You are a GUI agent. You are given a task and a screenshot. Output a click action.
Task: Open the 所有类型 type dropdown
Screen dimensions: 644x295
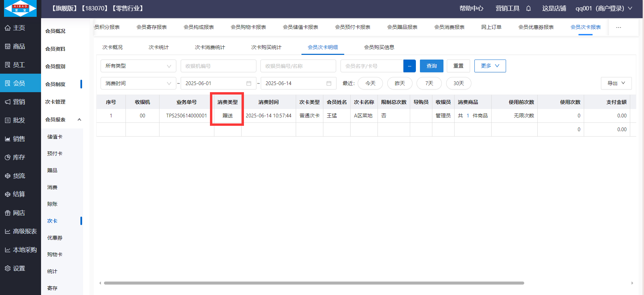tap(138, 66)
